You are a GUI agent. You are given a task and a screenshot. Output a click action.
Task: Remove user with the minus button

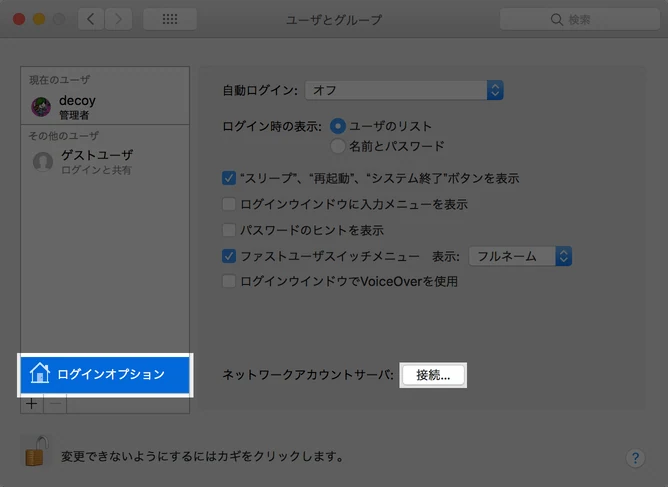tap(55, 404)
